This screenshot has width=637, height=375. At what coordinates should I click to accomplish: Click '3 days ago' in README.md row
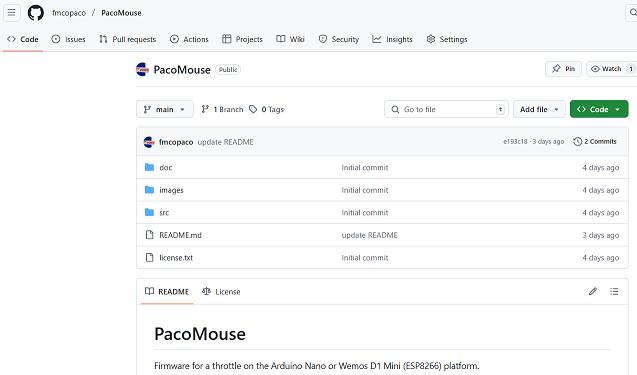601,235
